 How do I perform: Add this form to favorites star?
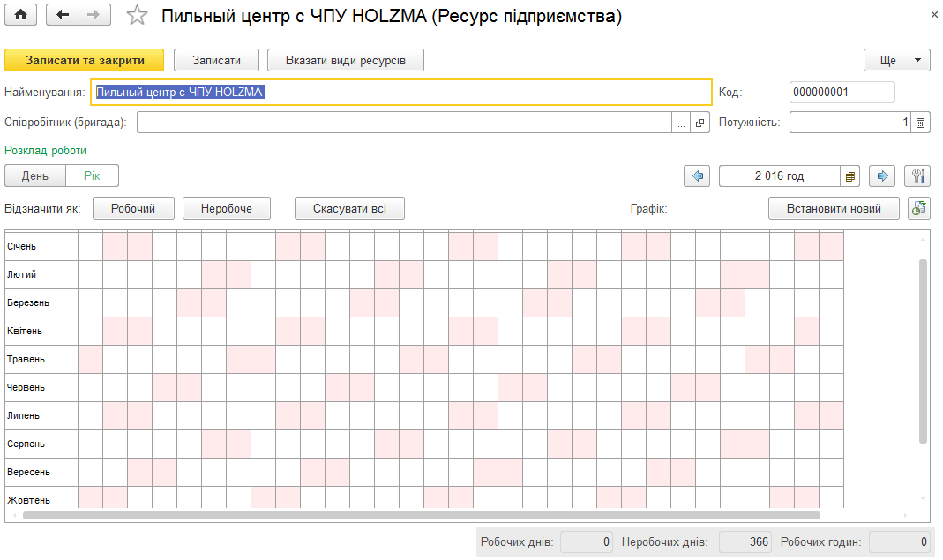pyautogui.click(x=137, y=16)
